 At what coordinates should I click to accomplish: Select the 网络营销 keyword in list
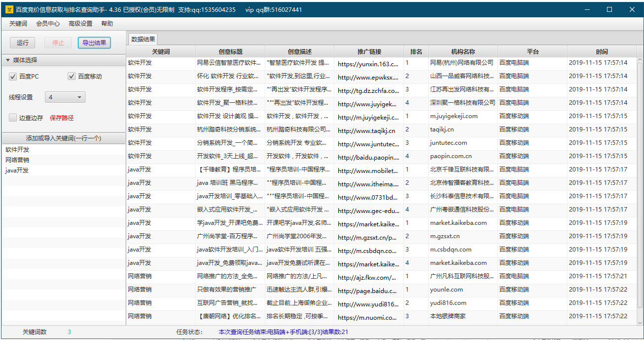click(17, 160)
